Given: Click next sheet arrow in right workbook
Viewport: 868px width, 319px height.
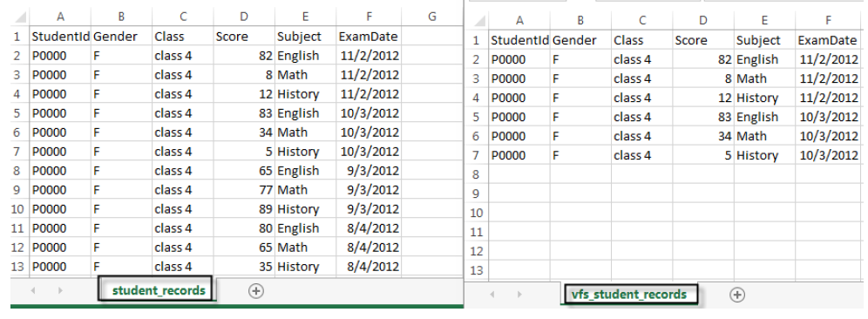Looking at the screenshot, I should click(x=519, y=295).
